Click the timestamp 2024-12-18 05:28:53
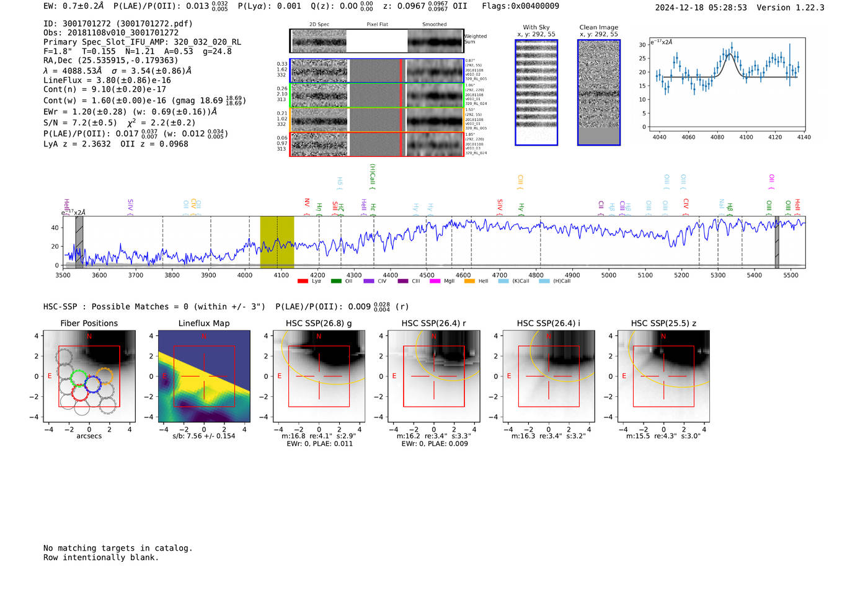The image size is (868, 591). coord(701,7)
